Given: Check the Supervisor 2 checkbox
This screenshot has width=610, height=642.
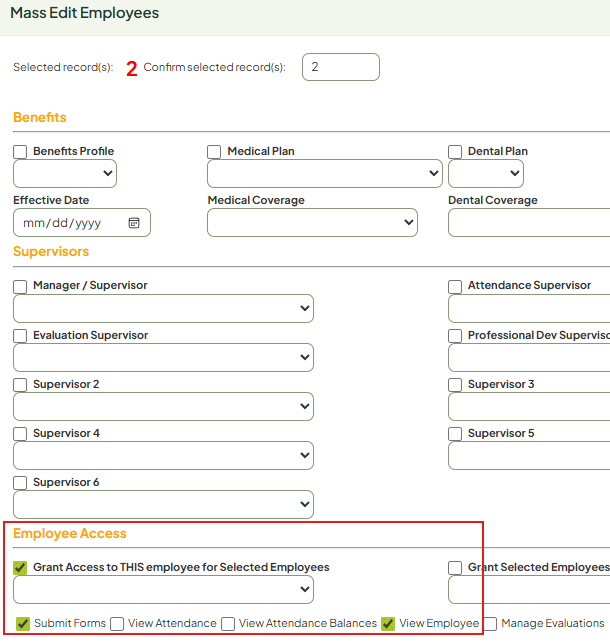Looking at the screenshot, I should [x=20, y=385].
